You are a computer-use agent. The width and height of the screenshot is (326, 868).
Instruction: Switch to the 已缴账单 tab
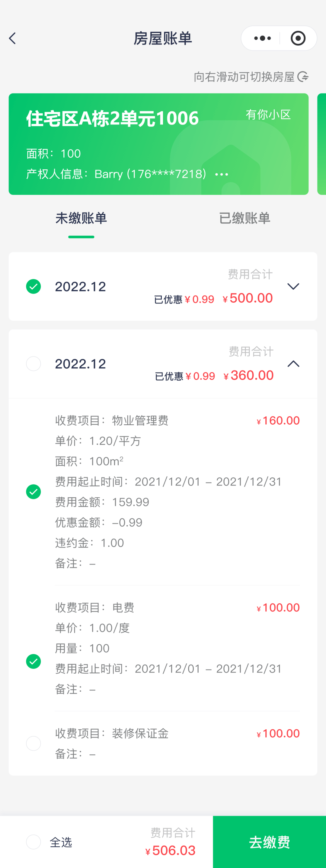coord(245,218)
